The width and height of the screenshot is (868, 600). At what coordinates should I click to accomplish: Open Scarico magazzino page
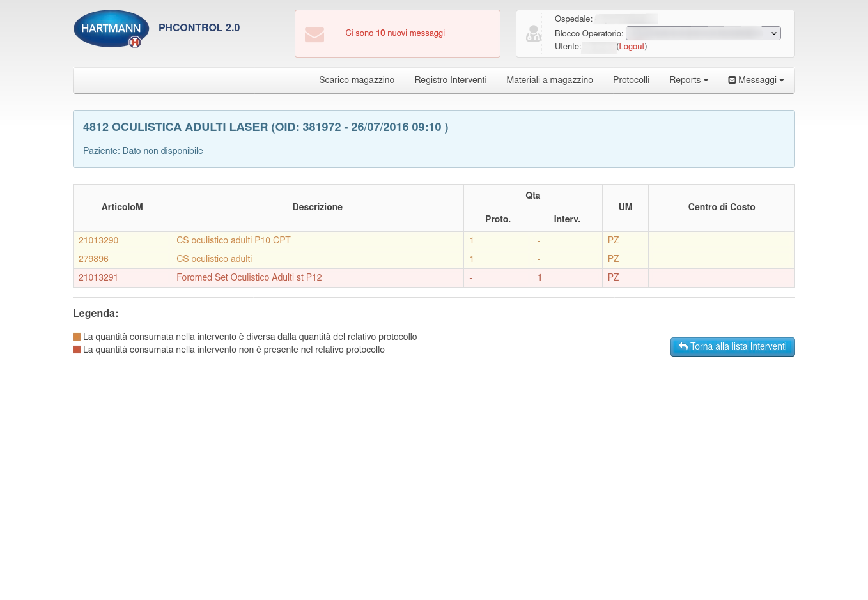pyautogui.click(x=356, y=80)
